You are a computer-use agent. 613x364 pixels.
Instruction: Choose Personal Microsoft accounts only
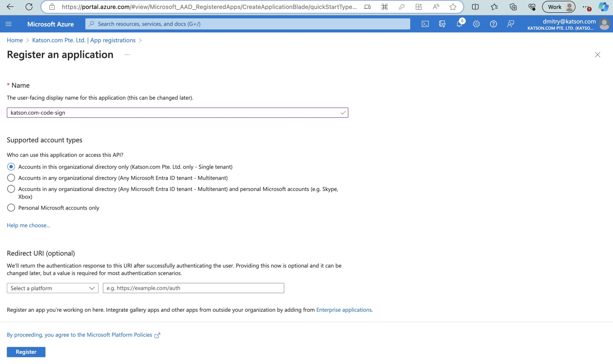(x=11, y=208)
